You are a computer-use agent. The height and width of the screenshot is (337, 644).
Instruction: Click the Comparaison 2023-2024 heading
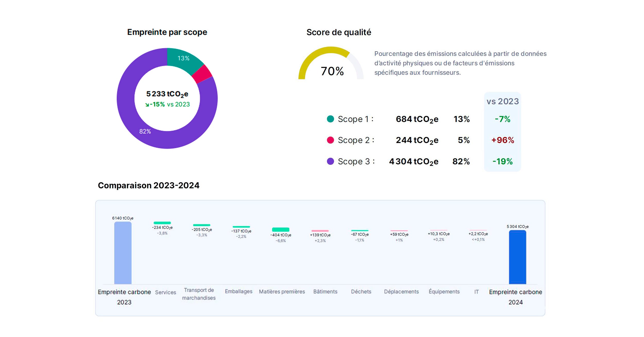tap(149, 185)
